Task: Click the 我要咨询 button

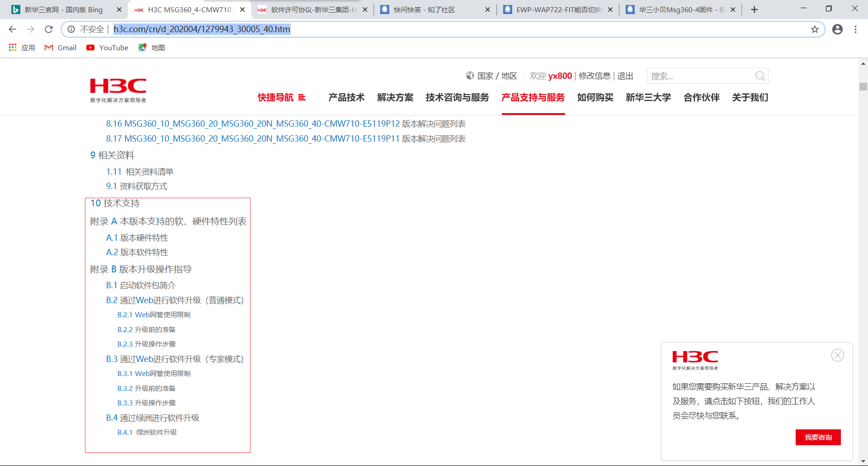Action: point(818,437)
